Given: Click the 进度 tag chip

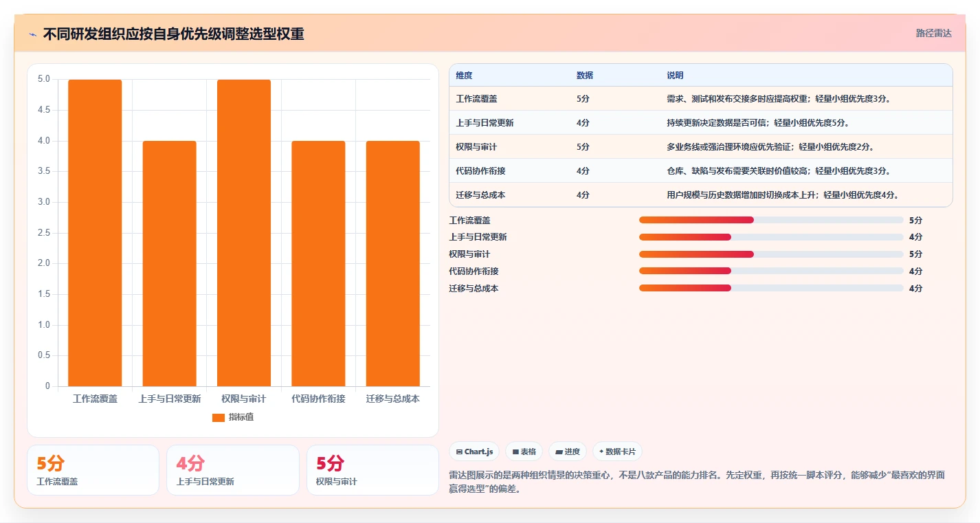Looking at the screenshot, I should click(568, 452).
